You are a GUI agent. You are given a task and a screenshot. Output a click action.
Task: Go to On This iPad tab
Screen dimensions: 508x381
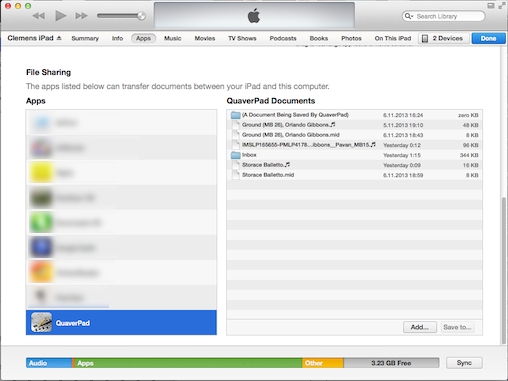393,38
